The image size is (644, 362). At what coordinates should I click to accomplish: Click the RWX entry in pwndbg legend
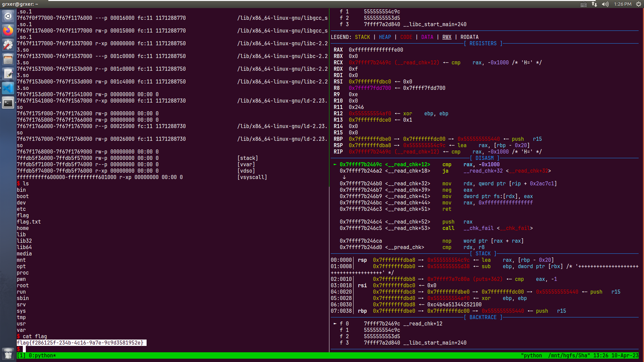[447, 37]
